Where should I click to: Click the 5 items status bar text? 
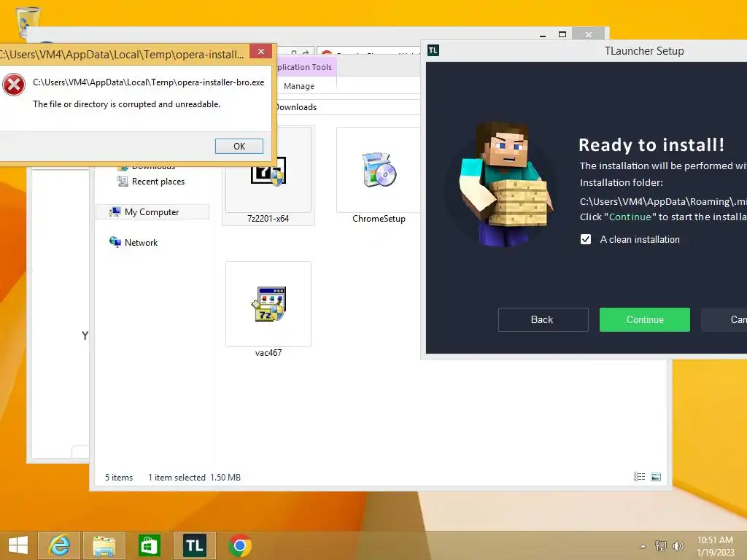click(119, 477)
